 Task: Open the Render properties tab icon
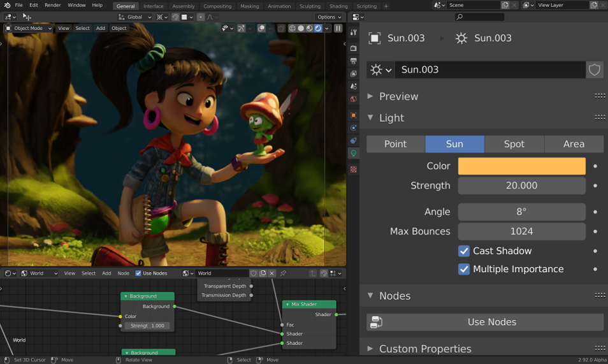click(353, 48)
